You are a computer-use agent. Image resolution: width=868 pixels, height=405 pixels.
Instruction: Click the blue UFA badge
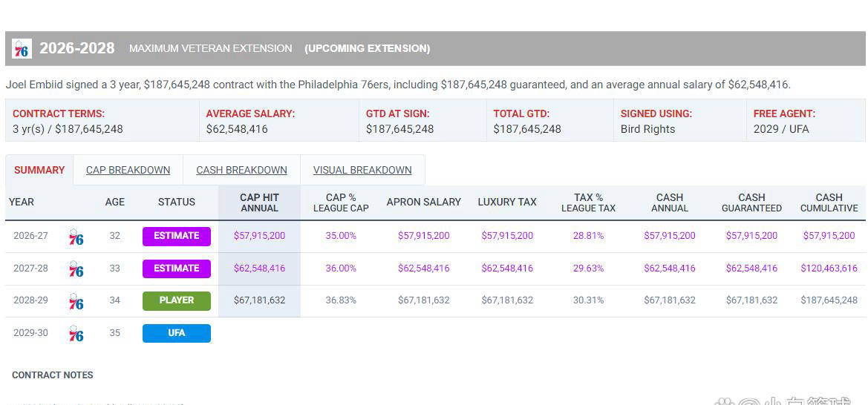[x=177, y=333]
